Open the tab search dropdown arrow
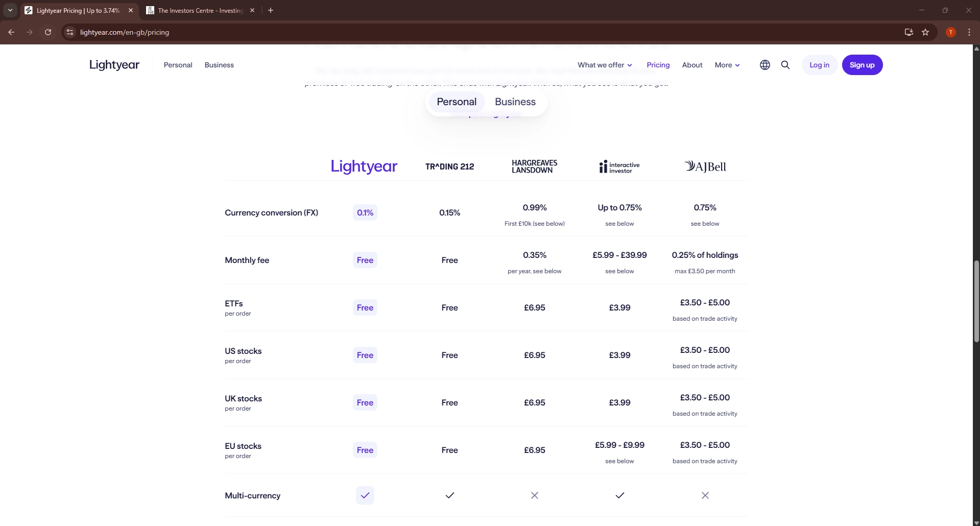 tap(10, 10)
